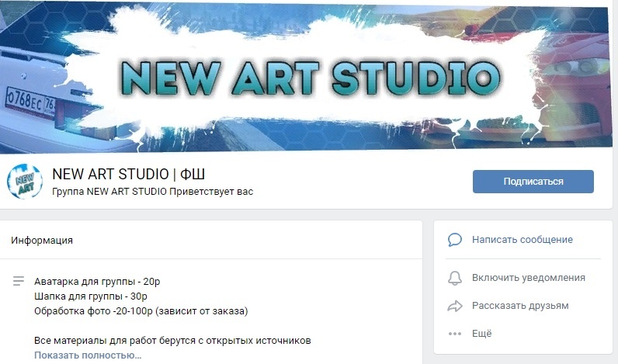Click the bell notifications icon

coord(454,278)
